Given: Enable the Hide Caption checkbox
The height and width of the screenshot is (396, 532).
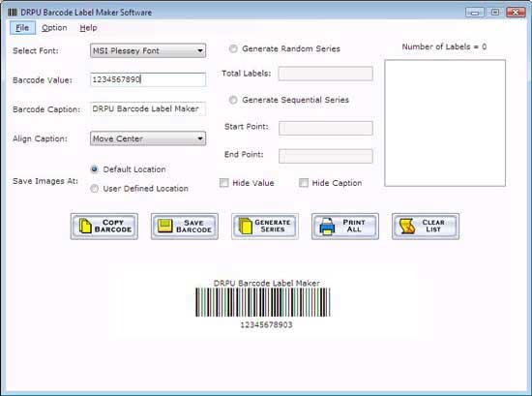Looking at the screenshot, I should pyautogui.click(x=304, y=183).
